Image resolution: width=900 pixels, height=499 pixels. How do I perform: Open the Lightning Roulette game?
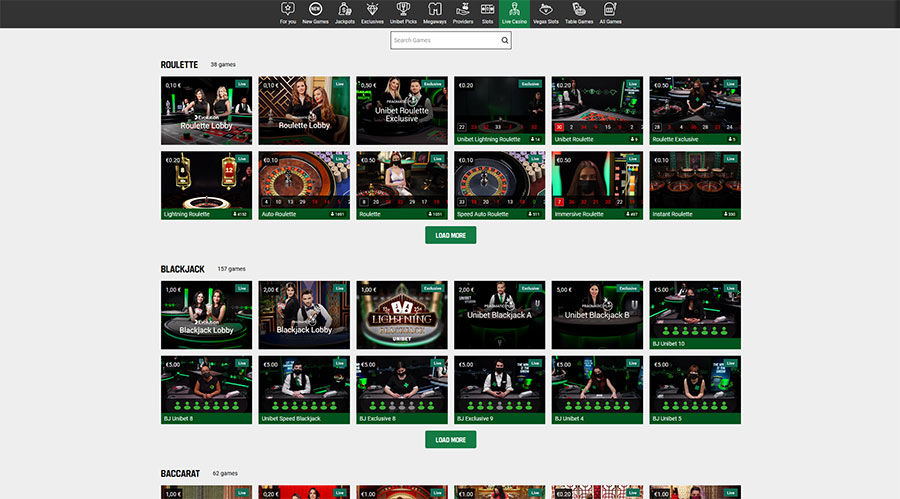pyautogui.click(x=206, y=185)
